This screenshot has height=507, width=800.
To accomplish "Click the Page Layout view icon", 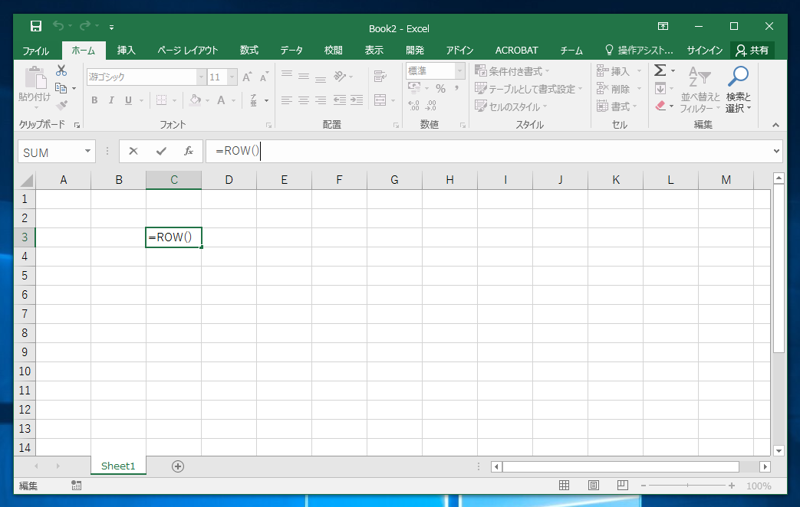I will pos(593,486).
